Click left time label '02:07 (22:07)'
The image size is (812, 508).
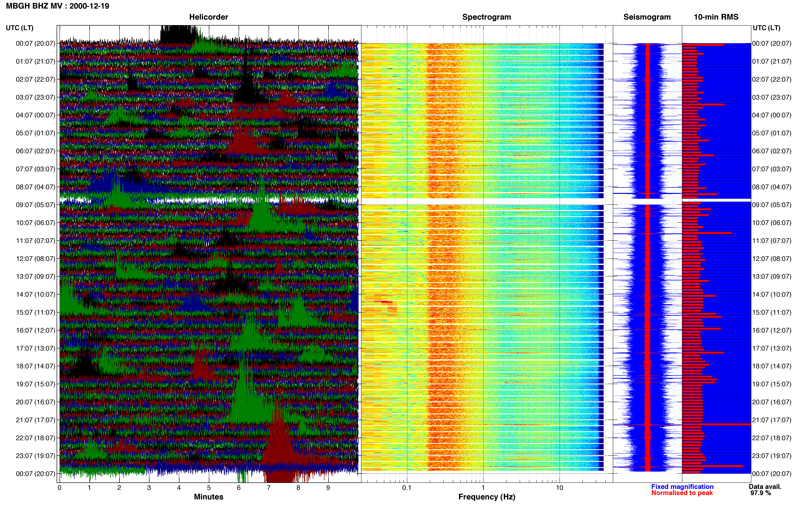(x=35, y=79)
